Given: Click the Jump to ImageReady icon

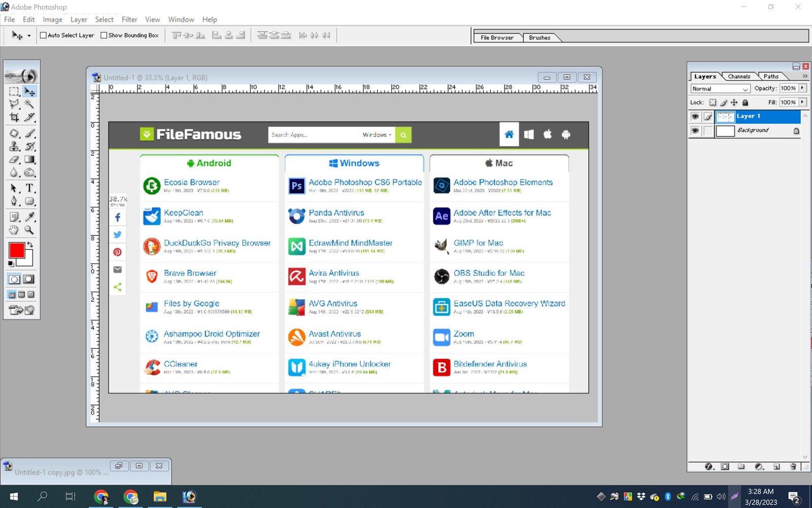Looking at the screenshot, I should [x=21, y=309].
